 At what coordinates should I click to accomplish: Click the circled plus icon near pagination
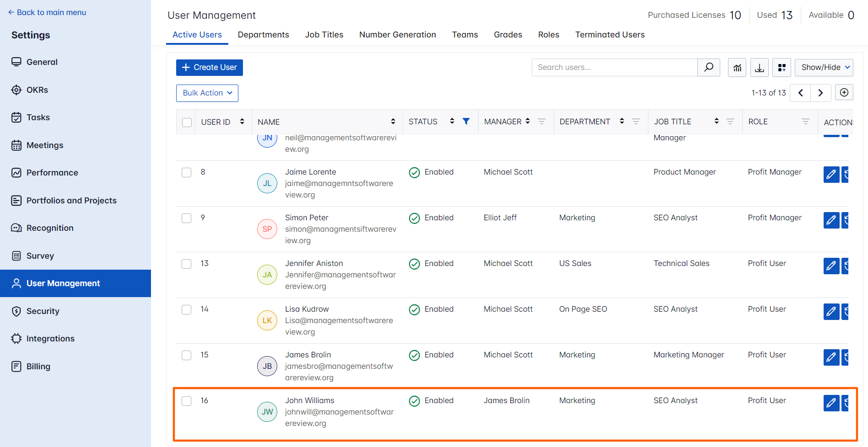[x=844, y=92]
